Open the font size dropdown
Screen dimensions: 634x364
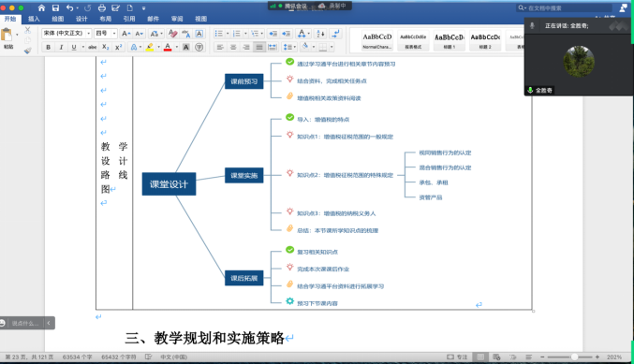pos(106,33)
